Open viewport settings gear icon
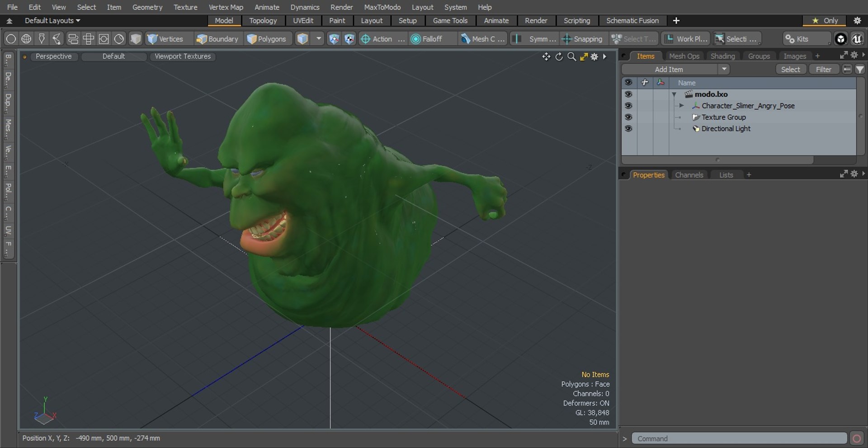The height and width of the screenshot is (448, 868). coord(594,57)
